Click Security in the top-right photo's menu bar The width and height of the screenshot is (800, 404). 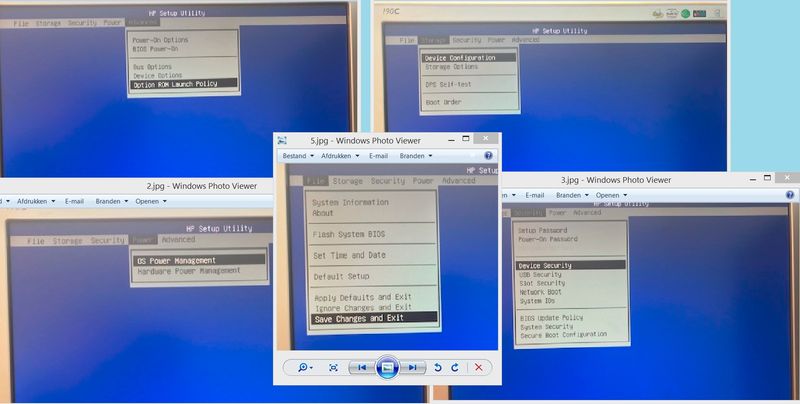tap(466, 40)
